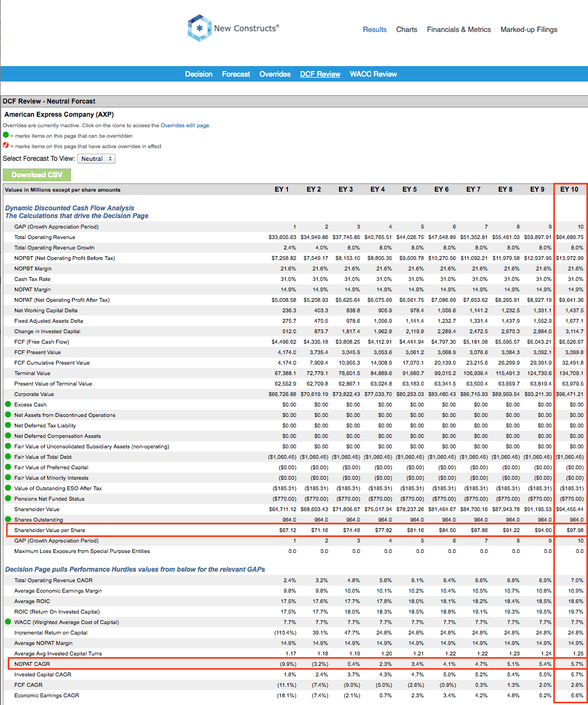The width and height of the screenshot is (588, 705).
Task: Click the NOPBT Margin row label
Action: pyautogui.click(x=33, y=269)
